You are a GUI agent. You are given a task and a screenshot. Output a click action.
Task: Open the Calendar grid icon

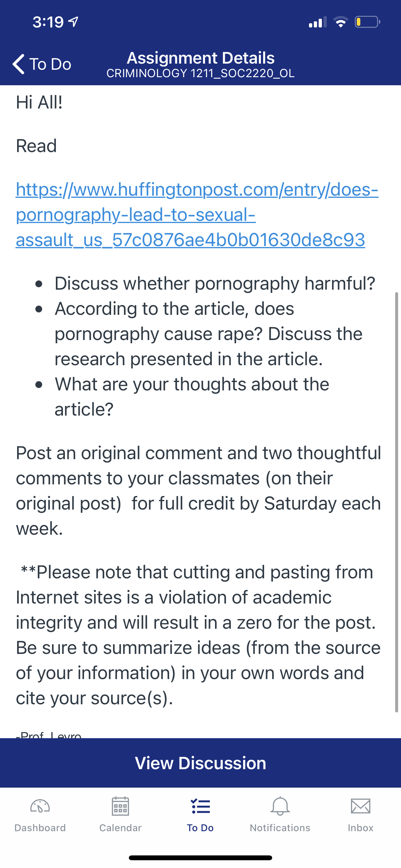click(x=120, y=806)
